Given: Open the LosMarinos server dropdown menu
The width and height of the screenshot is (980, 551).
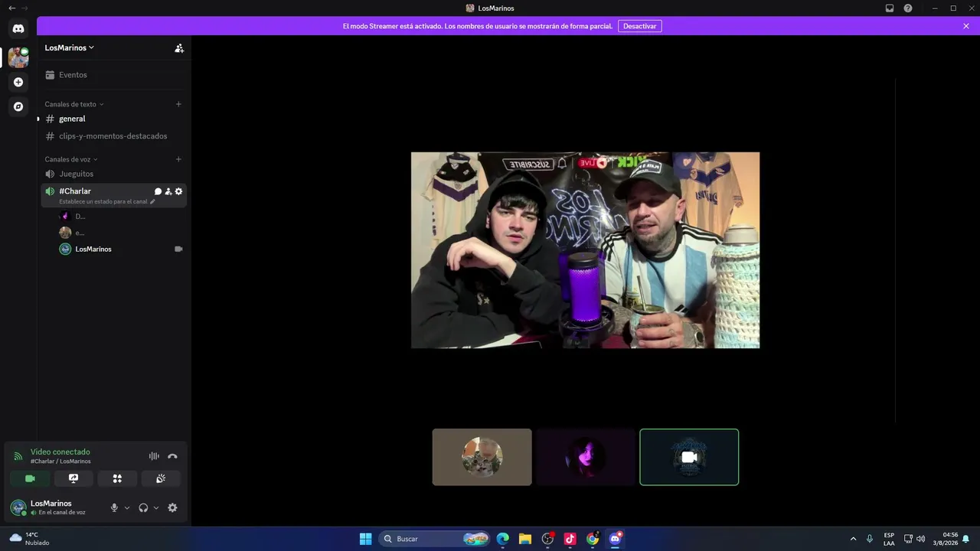Looking at the screenshot, I should [x=70, y=47].
